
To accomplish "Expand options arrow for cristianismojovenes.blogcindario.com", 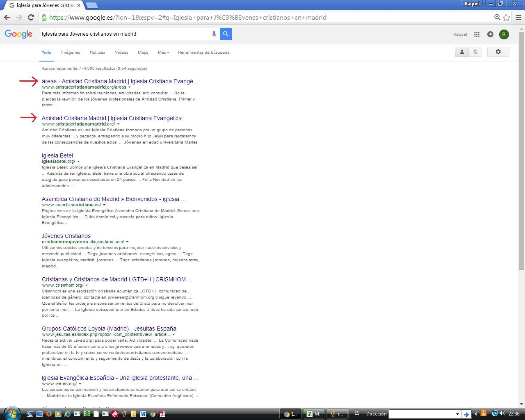I will point(127,242).
